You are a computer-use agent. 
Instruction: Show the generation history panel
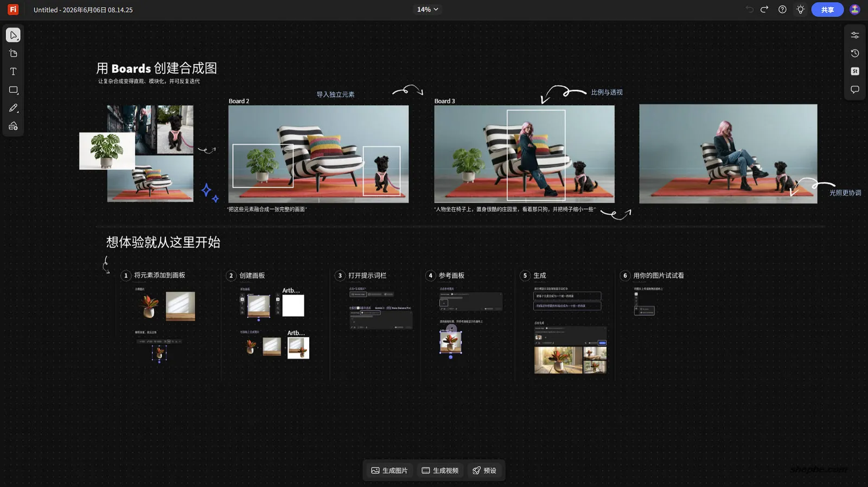[854, 53]
